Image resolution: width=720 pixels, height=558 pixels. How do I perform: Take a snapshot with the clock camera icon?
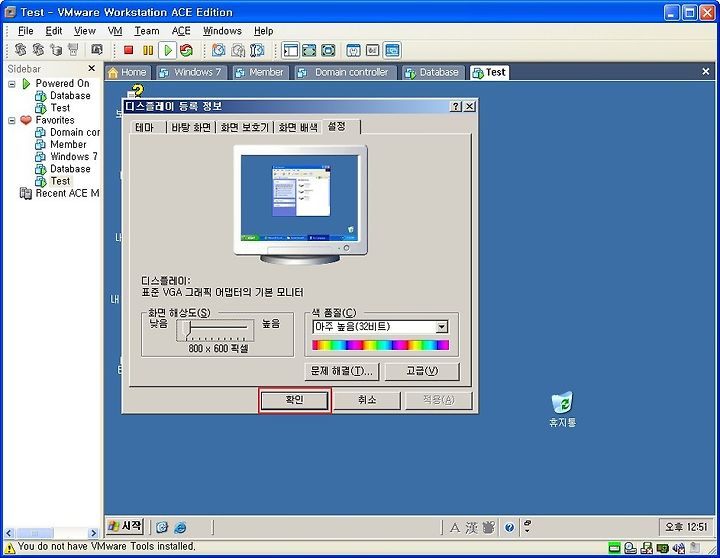click(219, 50)
